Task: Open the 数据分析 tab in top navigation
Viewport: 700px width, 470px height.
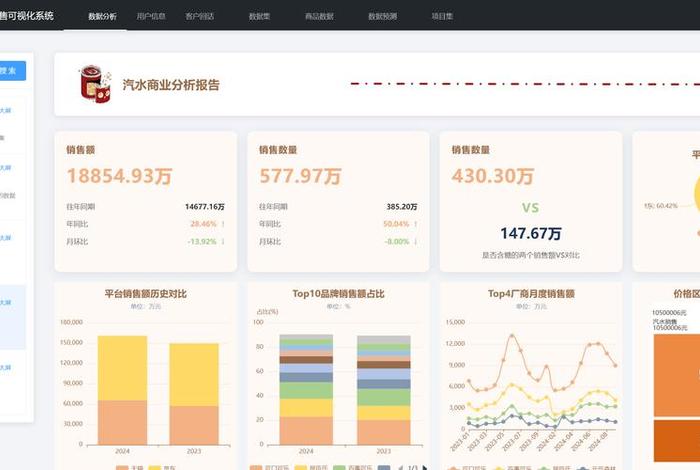Action: [102, 17]
